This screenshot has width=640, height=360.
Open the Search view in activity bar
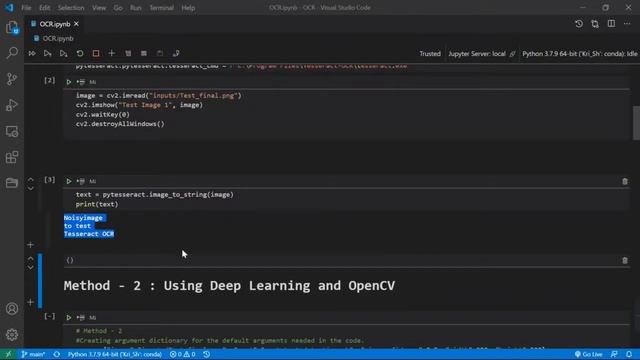[x=12, y=53]
